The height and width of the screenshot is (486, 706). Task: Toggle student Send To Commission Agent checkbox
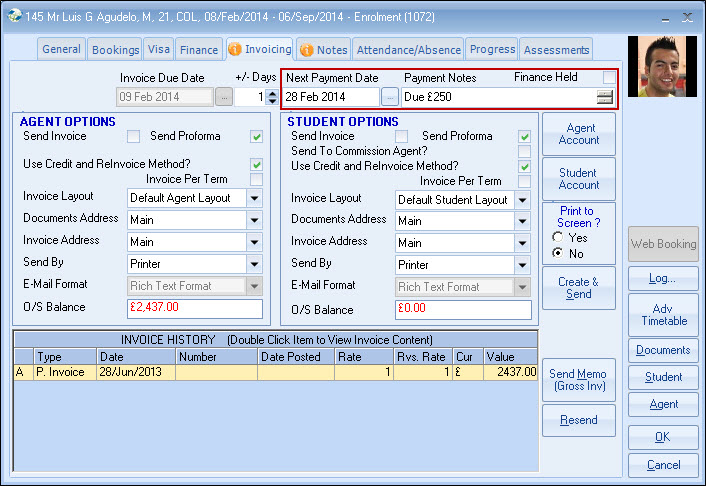tap(524, 151)
